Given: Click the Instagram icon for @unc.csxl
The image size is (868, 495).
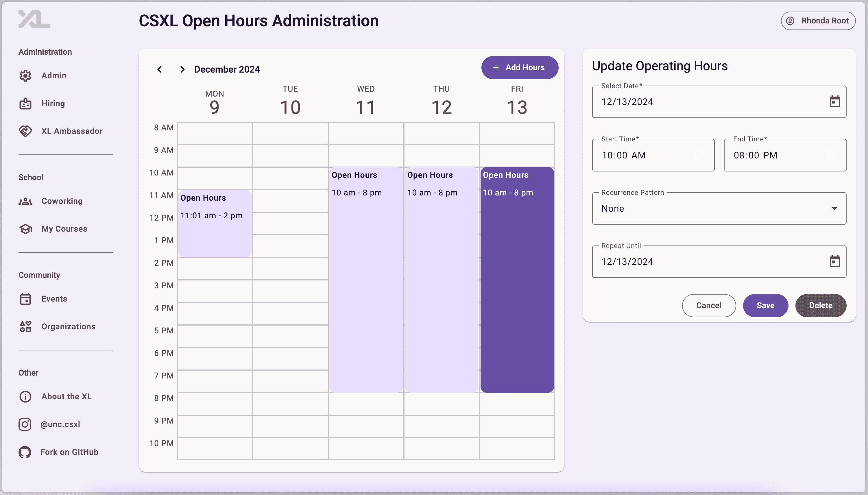Looking at the screenshot, I should click(x=25, y=424).
